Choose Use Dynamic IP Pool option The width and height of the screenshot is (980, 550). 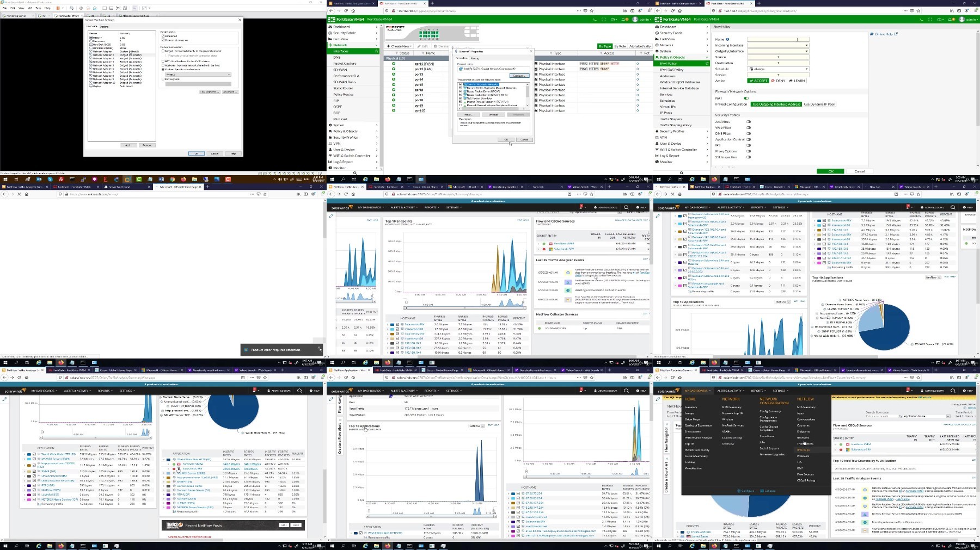(819, 104)
